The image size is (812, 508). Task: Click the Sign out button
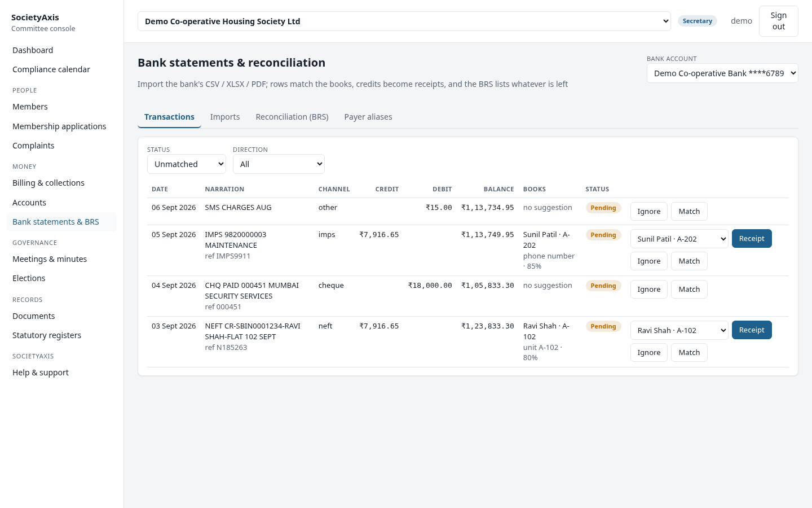(x=779, y=21)
